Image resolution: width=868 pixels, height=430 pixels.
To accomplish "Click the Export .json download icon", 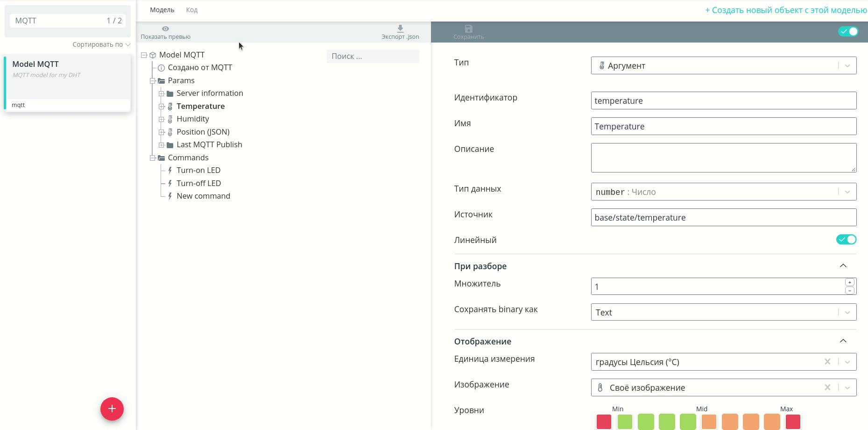I will point(400,29).
